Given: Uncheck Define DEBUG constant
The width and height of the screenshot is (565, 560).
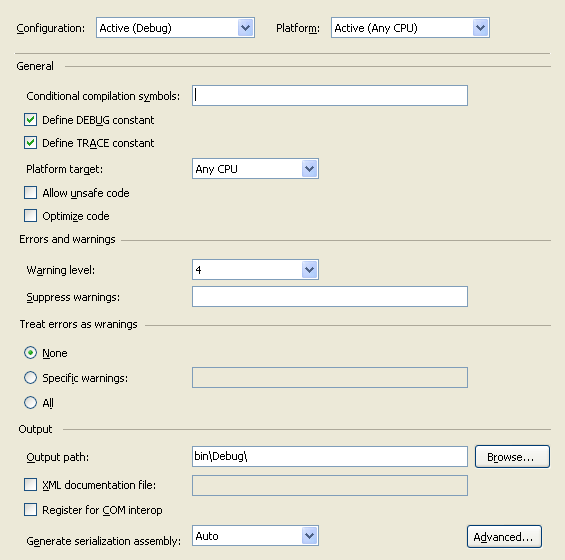Looking at the screenshot, I should pyautogui.click(x=31, y=120).
